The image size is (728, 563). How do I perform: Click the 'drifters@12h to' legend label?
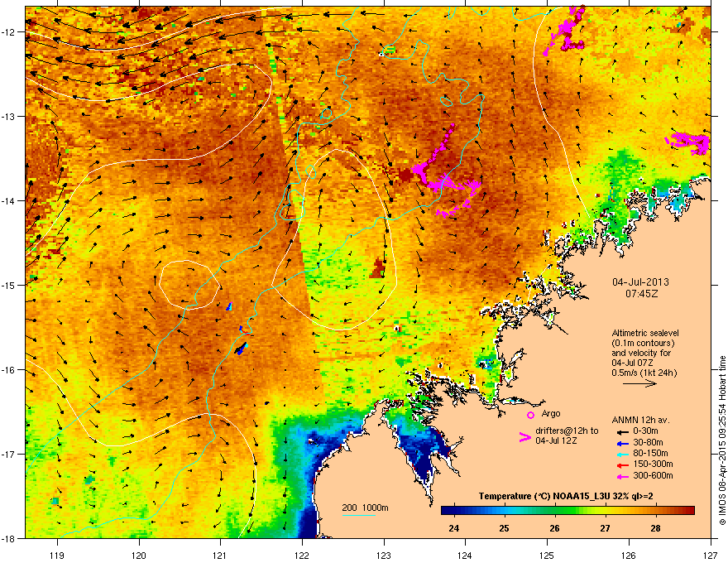point(567,431)
